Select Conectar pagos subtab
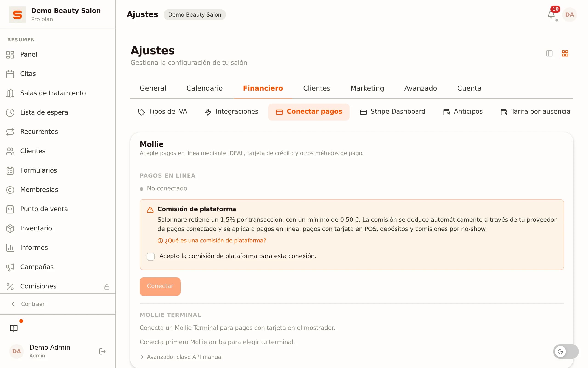588x368 pixels. tap(309, 112)
